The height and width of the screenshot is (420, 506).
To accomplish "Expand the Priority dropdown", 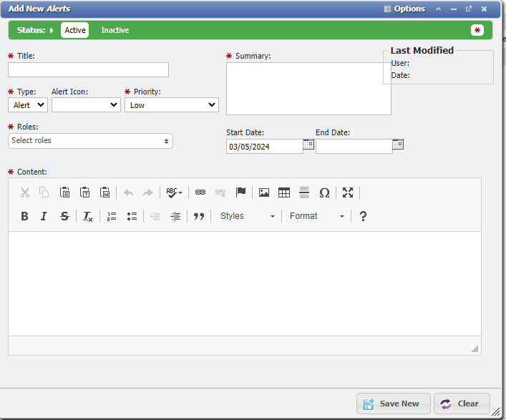I will (171, 105).
